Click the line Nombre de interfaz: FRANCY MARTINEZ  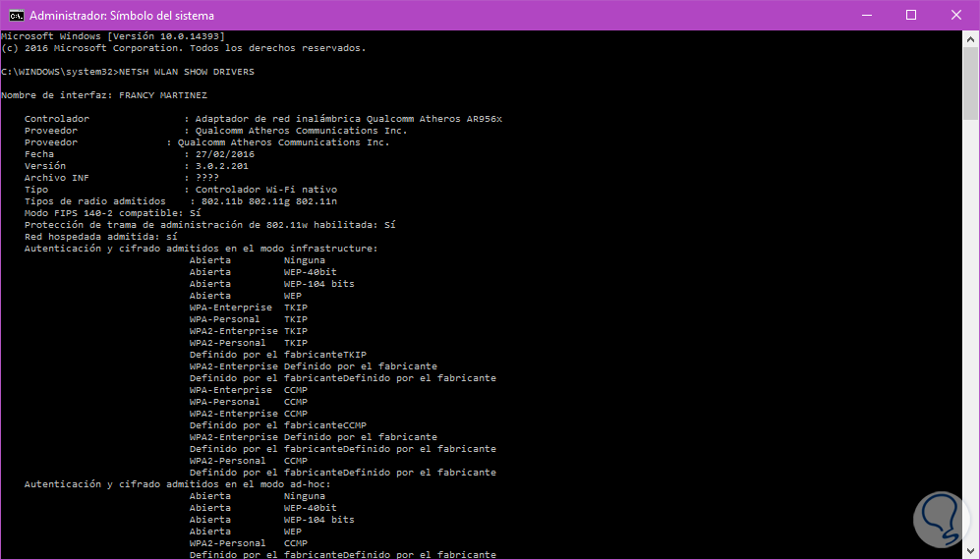(104, 95)
